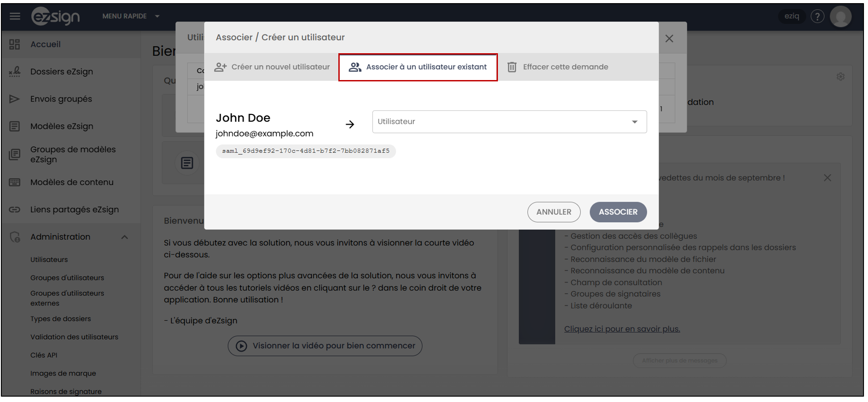868x402 pixels.
Task: Open the Utilisateur dropdown
Action: coord(509,122)
